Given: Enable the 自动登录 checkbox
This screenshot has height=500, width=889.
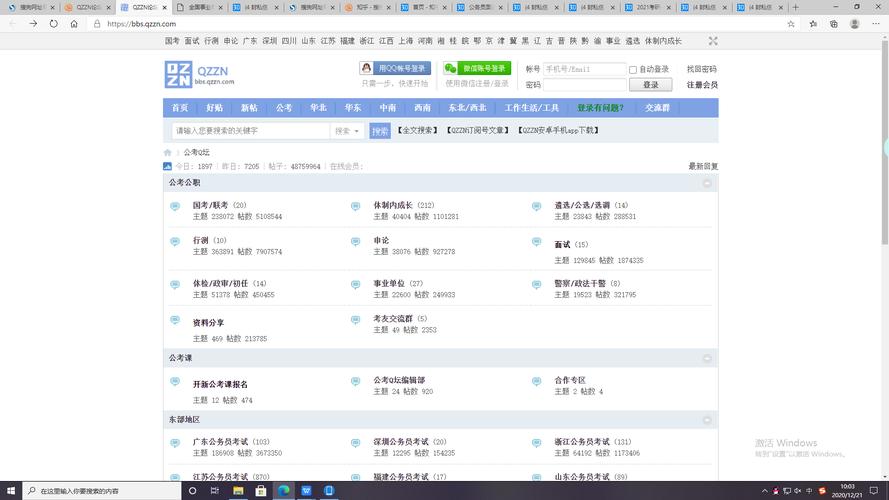Looking at the screenshot, I should point(633,70).
